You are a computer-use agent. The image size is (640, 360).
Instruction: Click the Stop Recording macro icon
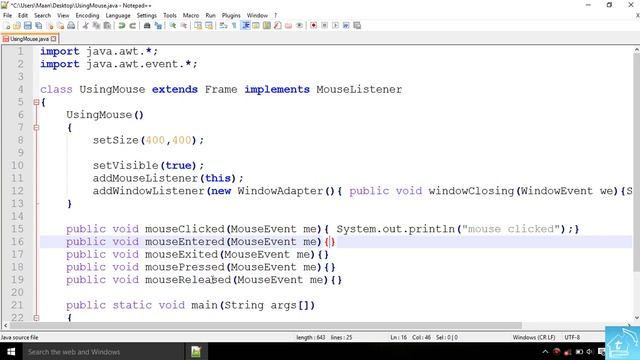click(x=324, y=25)
